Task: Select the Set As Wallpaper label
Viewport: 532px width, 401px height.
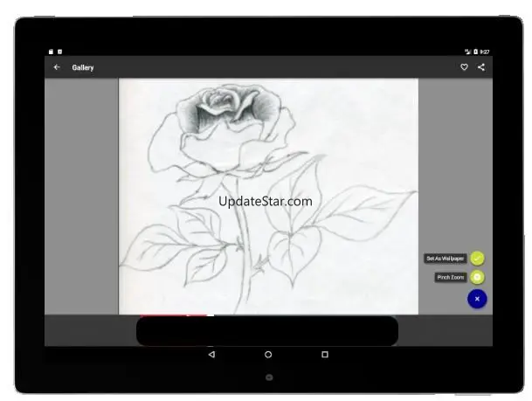Action: tap(446, 259)
